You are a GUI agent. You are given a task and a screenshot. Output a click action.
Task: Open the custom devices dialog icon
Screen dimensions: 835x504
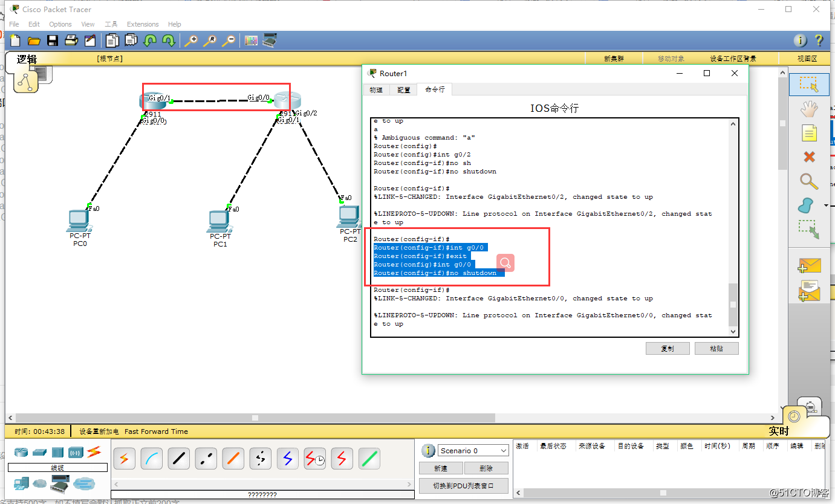coord(270,40)
